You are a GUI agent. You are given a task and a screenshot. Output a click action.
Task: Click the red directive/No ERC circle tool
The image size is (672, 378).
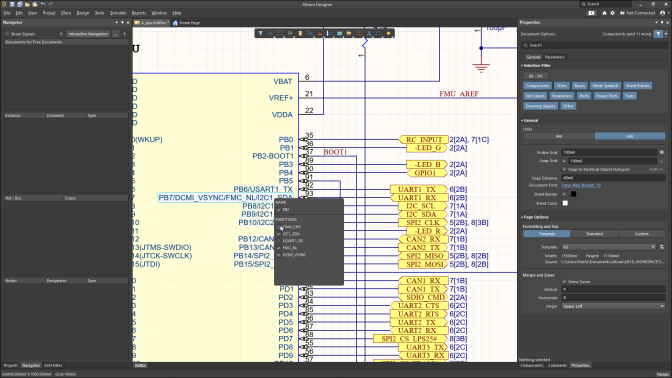[x=359, y=33]
